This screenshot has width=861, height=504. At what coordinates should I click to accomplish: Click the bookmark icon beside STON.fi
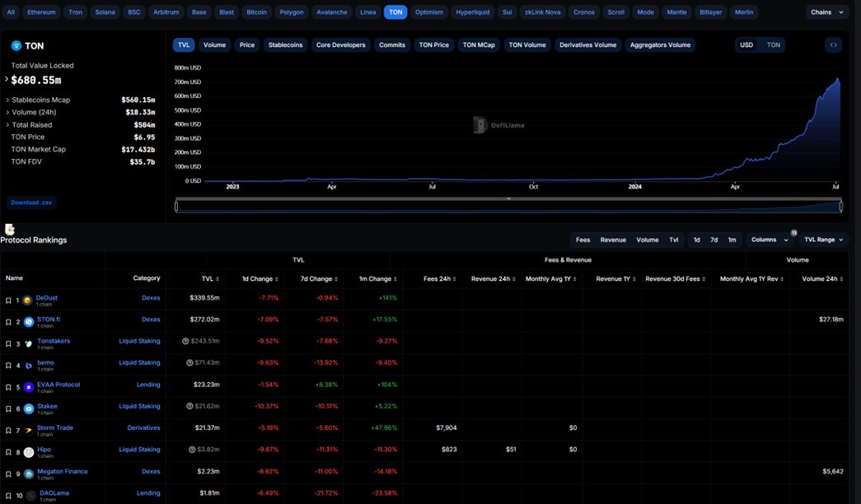[8, 321]
